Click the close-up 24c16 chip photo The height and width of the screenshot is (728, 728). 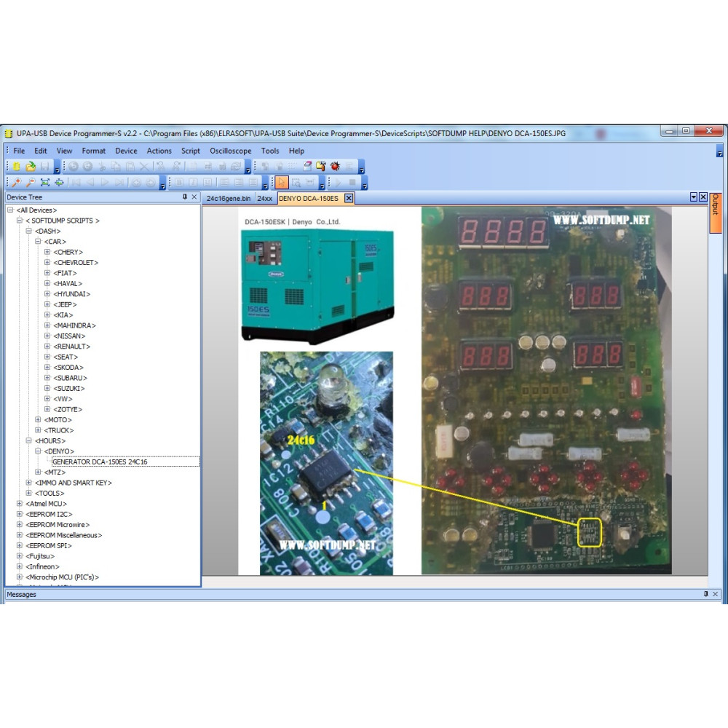pos(326,463)
